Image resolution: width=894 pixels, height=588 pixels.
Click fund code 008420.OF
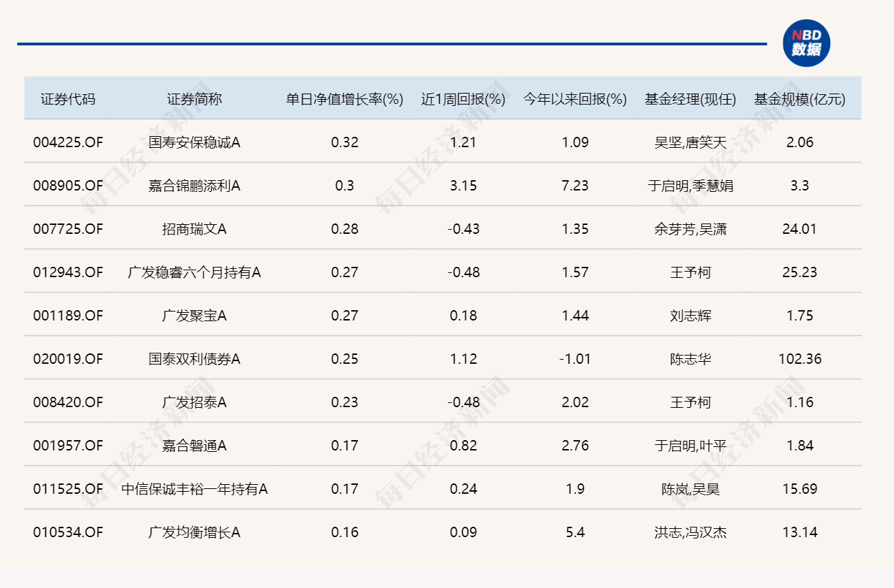67,402
